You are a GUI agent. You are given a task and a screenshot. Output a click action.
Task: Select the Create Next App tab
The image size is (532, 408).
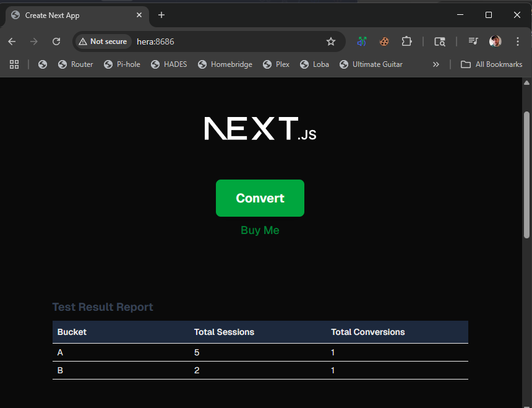pos(77,15)
